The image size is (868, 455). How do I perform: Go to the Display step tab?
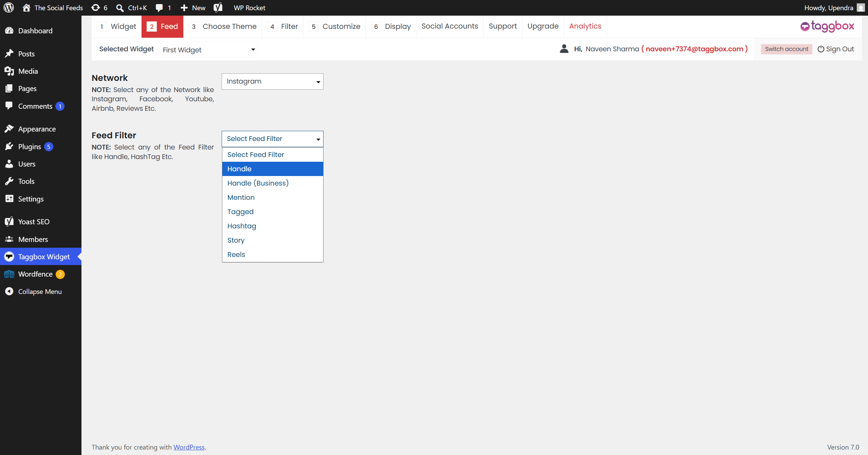(391, 27)
